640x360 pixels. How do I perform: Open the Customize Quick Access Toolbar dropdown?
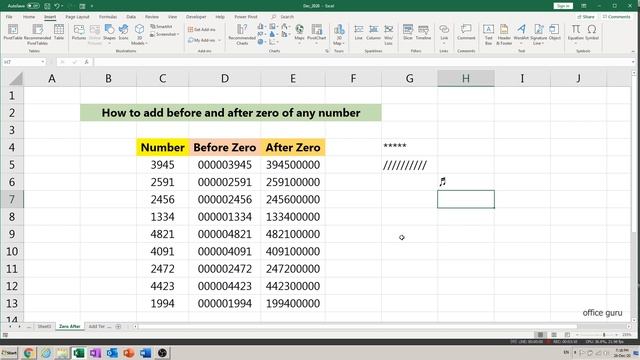coord(92,6)
